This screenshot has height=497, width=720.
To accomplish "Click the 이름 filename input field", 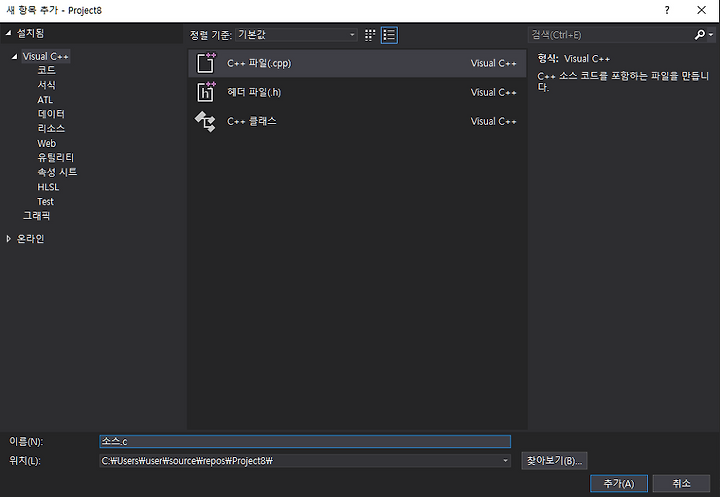I will 305,441.
